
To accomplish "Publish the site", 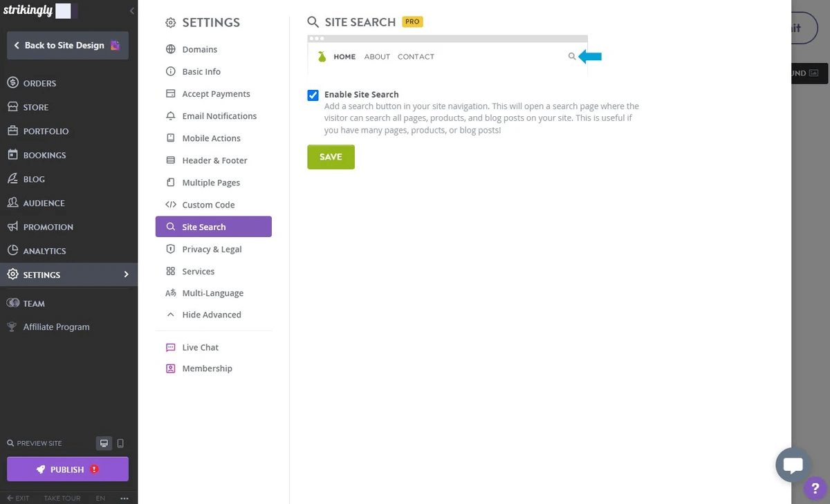I will coord(67,469).
